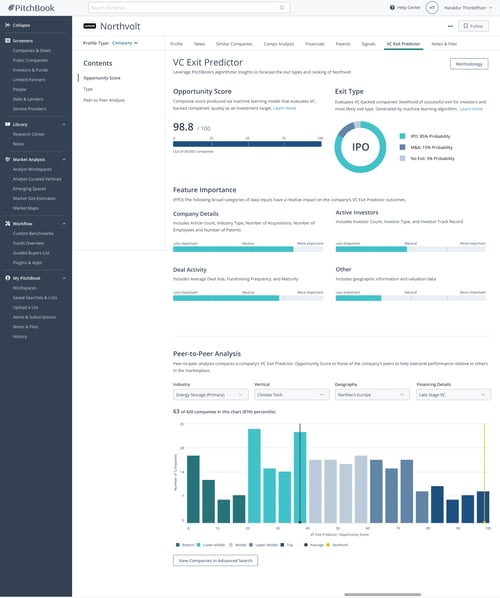Viewport: 500px width, 598px height.
Task: Toggle the Top legend item in chart
Action: click(x=287, y=545)
